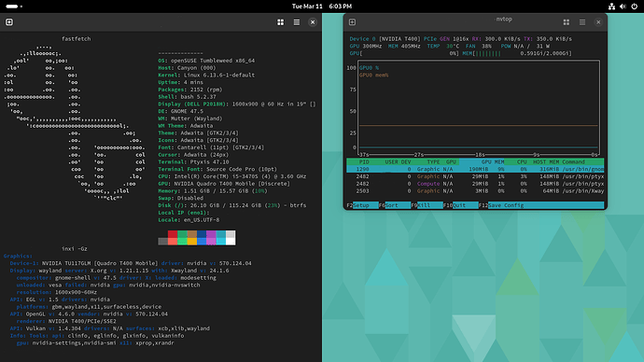Click the GPU MEM column header
Image resolution: width=644 pixels, height=362 pixels.
(493, 162)
